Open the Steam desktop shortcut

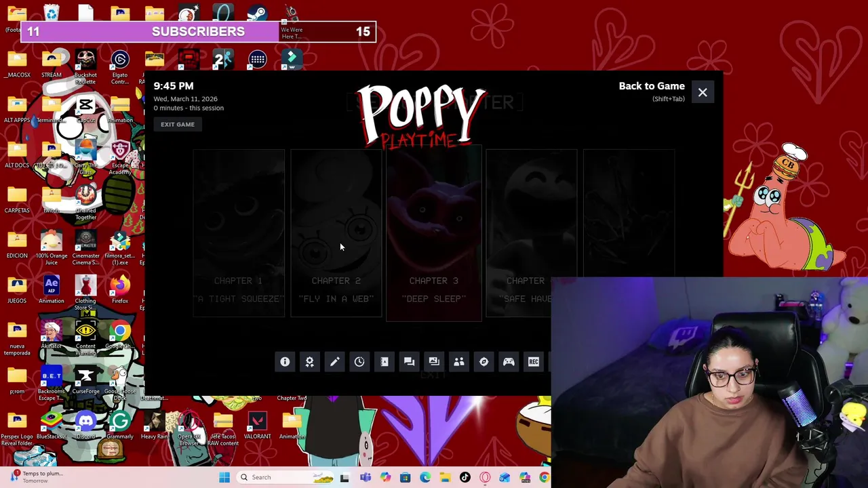pos(257,13)
